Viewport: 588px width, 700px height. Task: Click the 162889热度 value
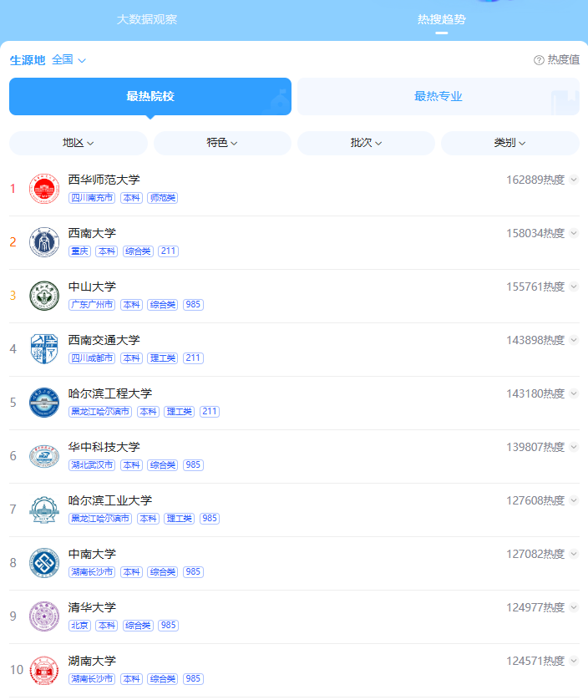(535, 180)
